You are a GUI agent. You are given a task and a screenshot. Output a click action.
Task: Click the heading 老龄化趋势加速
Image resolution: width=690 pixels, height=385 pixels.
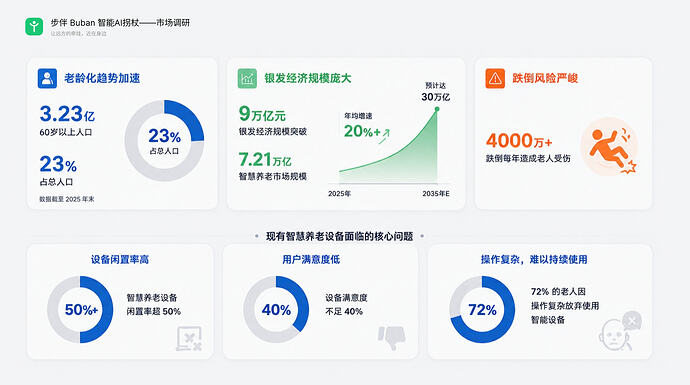(x=102, y=78)
